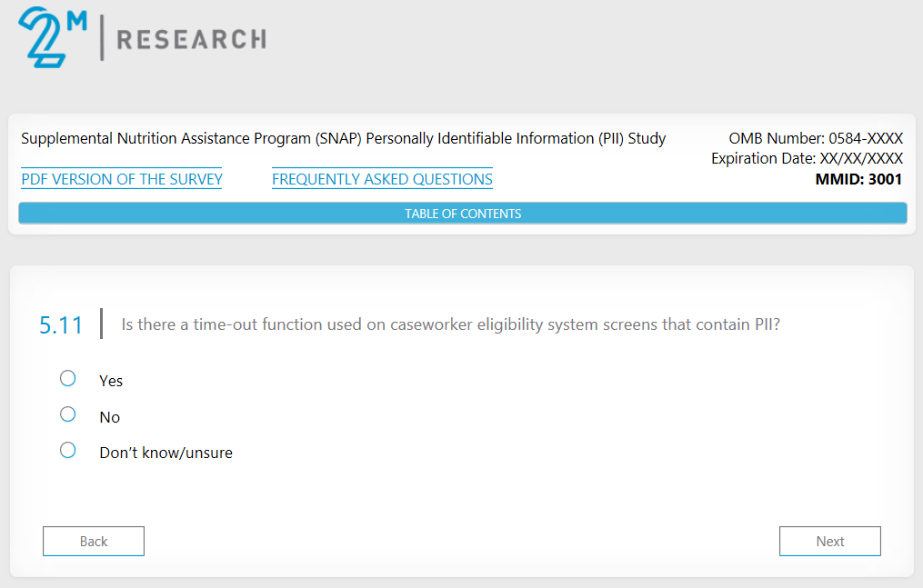Open the PDF Version of the Survey link
923x588 pixels.
point(122,179)
